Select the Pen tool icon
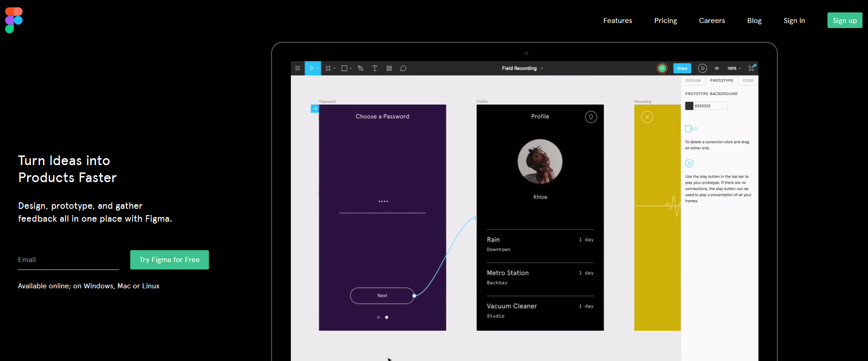The height and width of the screenshot is (361, 868). click(361, 69)
